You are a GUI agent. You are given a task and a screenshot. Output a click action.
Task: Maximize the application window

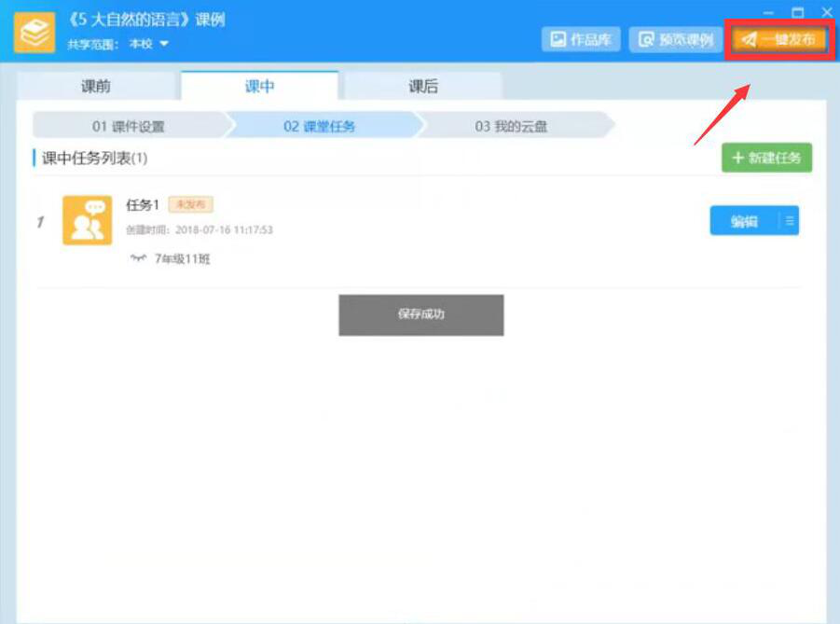coord(798,12)
